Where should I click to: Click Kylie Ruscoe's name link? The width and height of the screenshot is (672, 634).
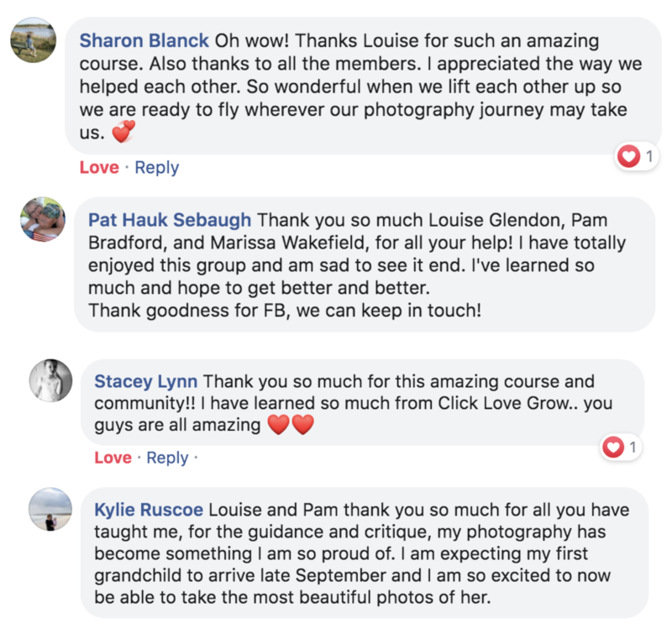149,510
